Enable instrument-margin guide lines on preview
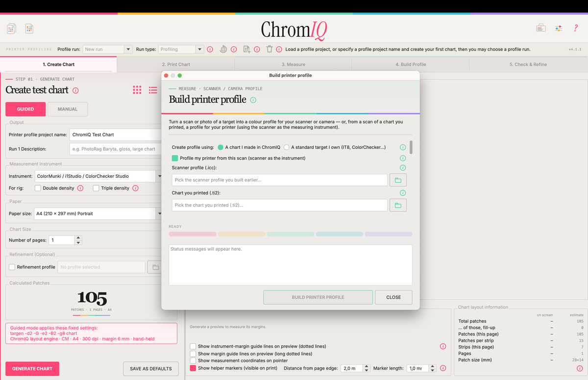This screenshot has height=380, width=588. click(193, 346)
